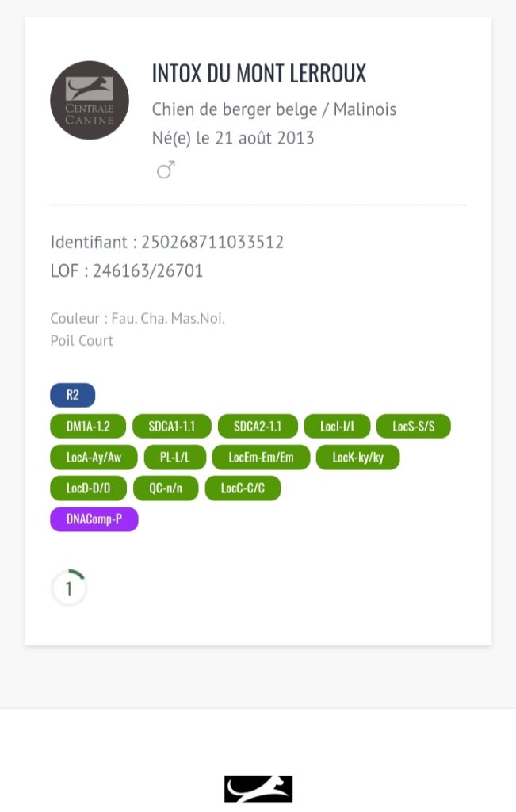Image resolution: width=516 pixels, height=812 pixels.
Task: Select the blue R2 badge
Action: click(x=72, y=395)
